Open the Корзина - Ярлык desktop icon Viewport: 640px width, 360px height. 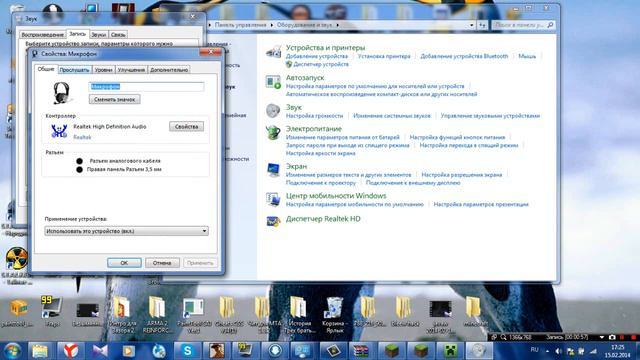[x=334, y=315]
